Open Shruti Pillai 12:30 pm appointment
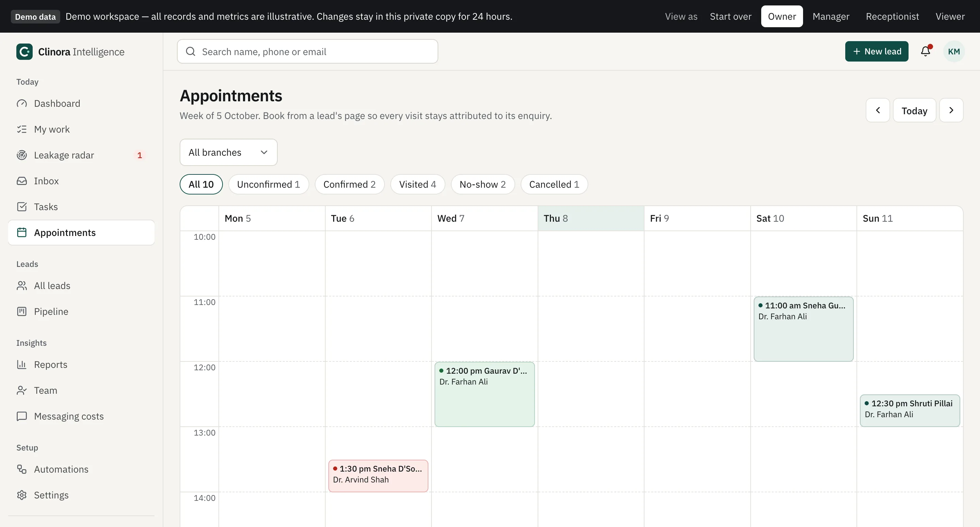The width and height of the screenshot is (980, 527). coord(910,411)
